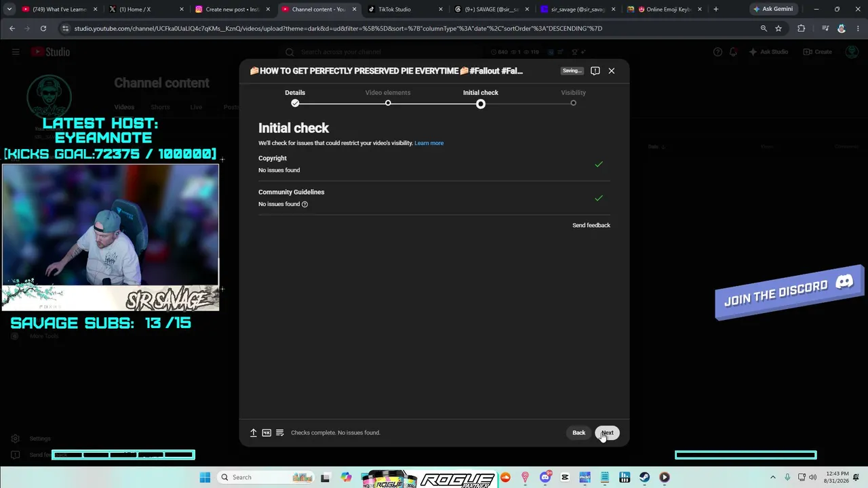The height and width of the screenshot is (488, 868).
Task: Close the video upload dialog
Action: click(611, 70)
